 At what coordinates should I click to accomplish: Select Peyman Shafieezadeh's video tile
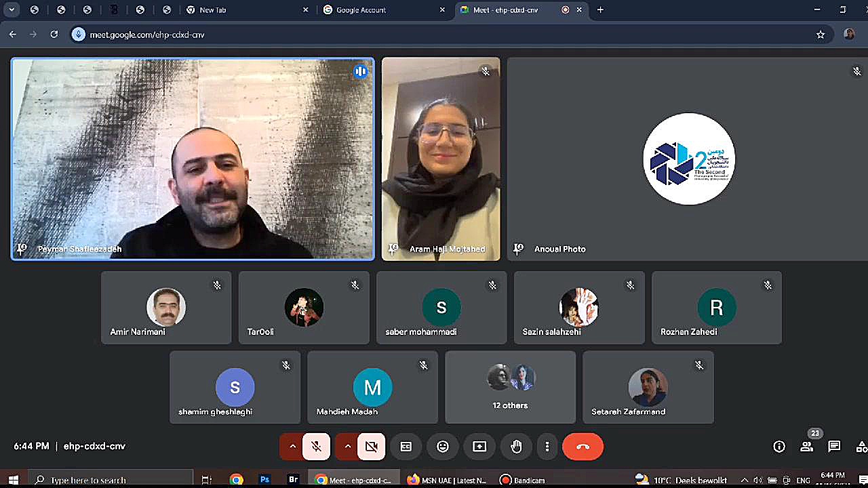[193, 159]
